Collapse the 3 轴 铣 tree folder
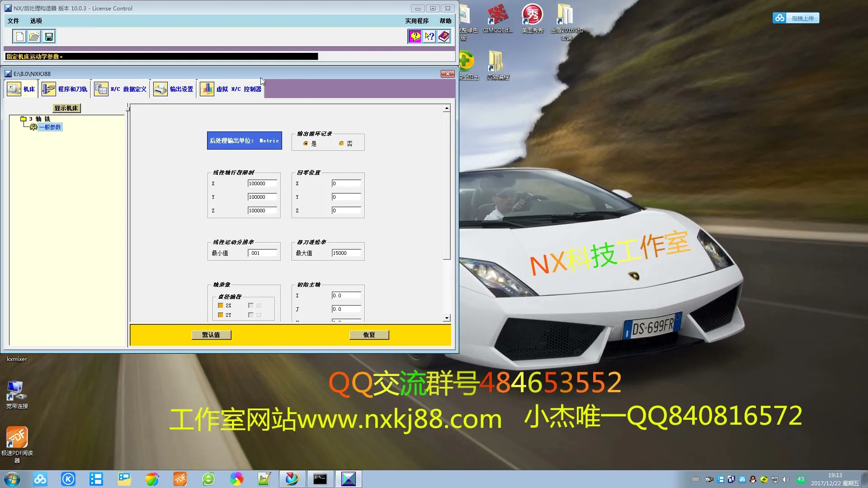The image size is (868, 488). click(x=23, y=119)
